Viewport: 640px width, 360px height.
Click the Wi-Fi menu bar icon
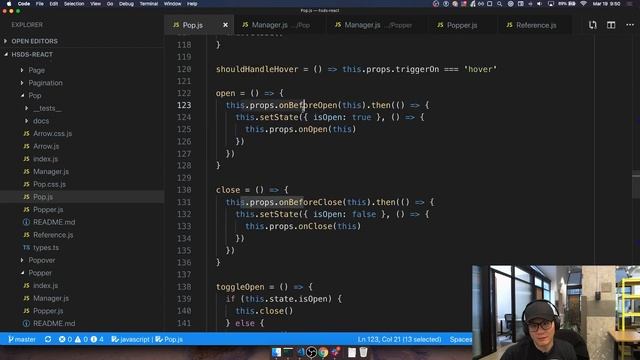(x=583, y=4)
